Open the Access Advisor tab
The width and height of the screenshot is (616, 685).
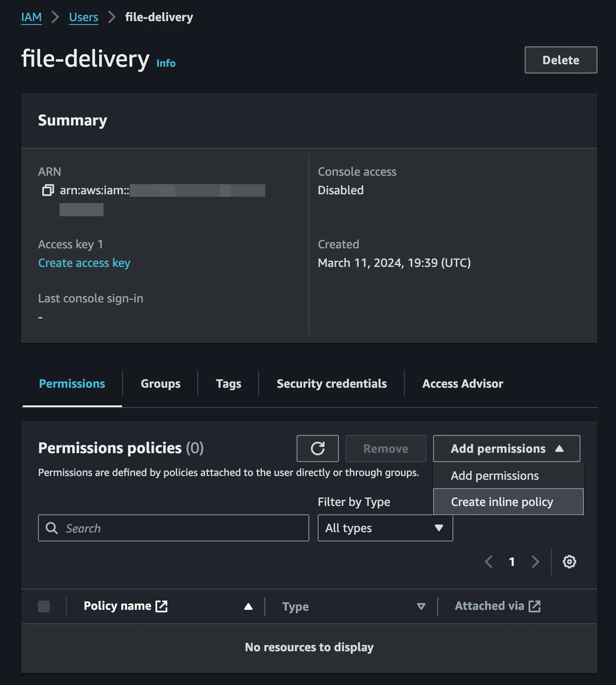463,383
